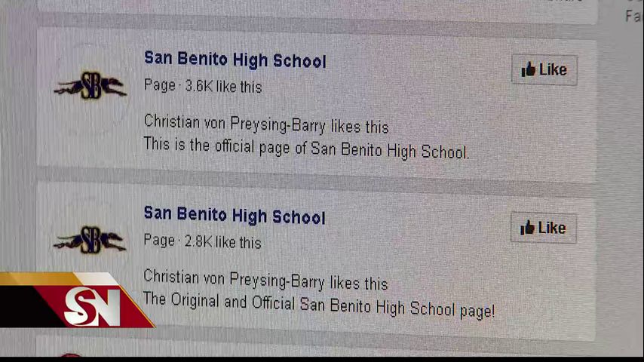The height and width of the screenshot is (362, 644).
Task: Click thumbs-up icon for 3.6K likes page
Action: click(x=528, y=69)
